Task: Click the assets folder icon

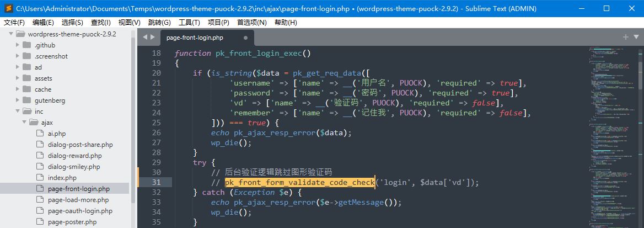Action: coord(27,78)
